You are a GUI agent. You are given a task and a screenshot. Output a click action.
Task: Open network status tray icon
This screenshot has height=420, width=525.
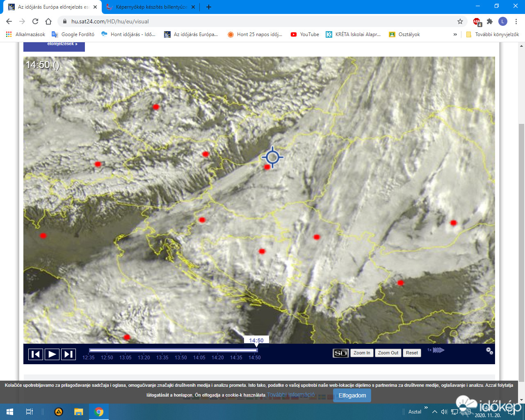[454, 412]
